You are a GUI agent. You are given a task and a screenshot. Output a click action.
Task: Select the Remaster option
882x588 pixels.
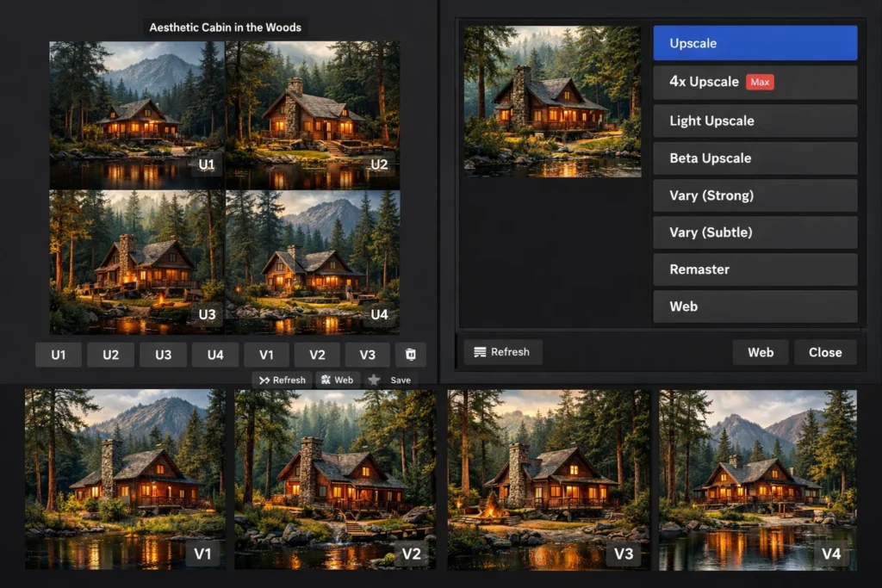tap(755, 269)
